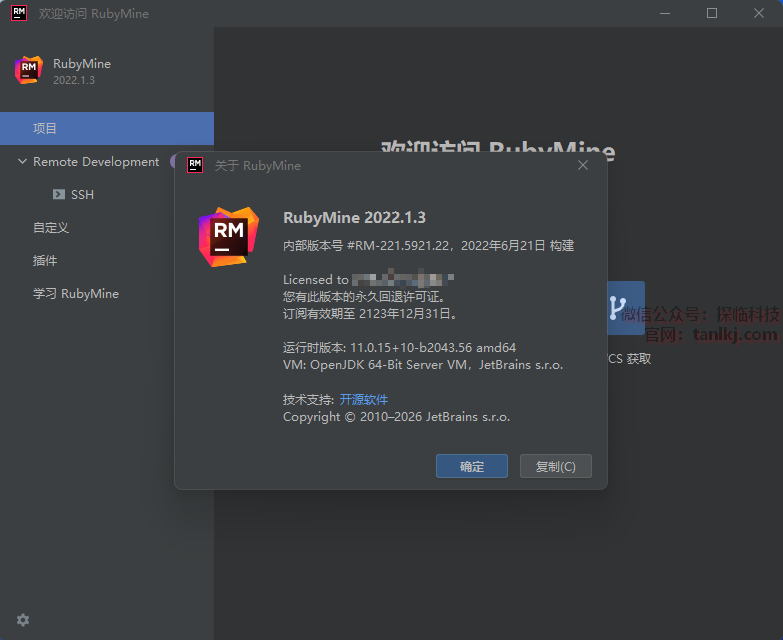Click the SSH terminal icon

59,194
